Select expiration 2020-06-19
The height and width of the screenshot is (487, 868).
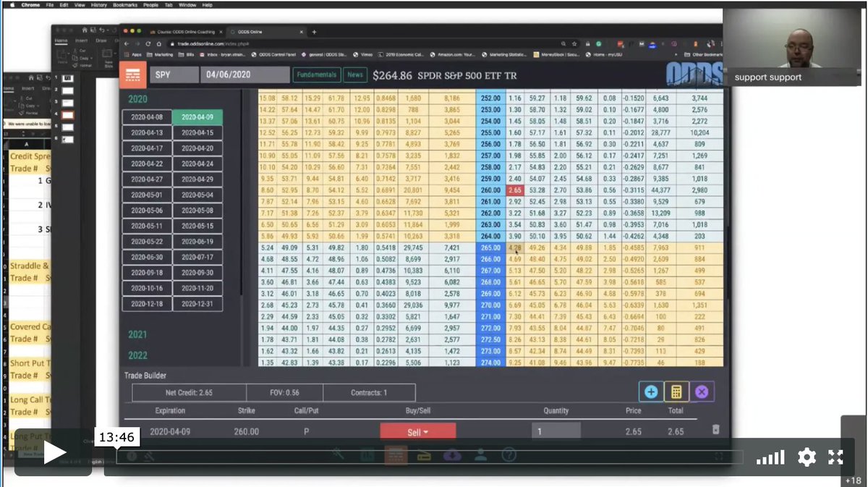click(x=197, y=242)
